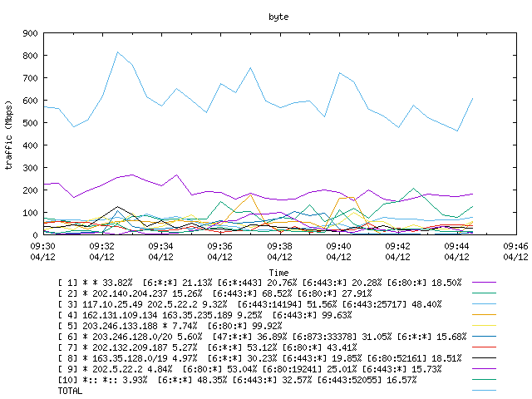Click the light blue line sample for entry 3
532x399 pixels.
[x=484, y=304]
